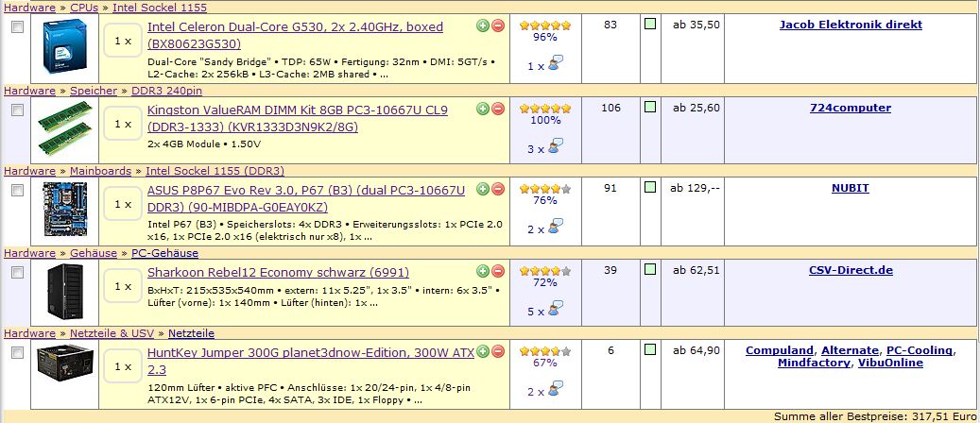980x423 pixels.
Task: Remove Intel Celeron G530 with red minus icon
Action: click(498, 25)
